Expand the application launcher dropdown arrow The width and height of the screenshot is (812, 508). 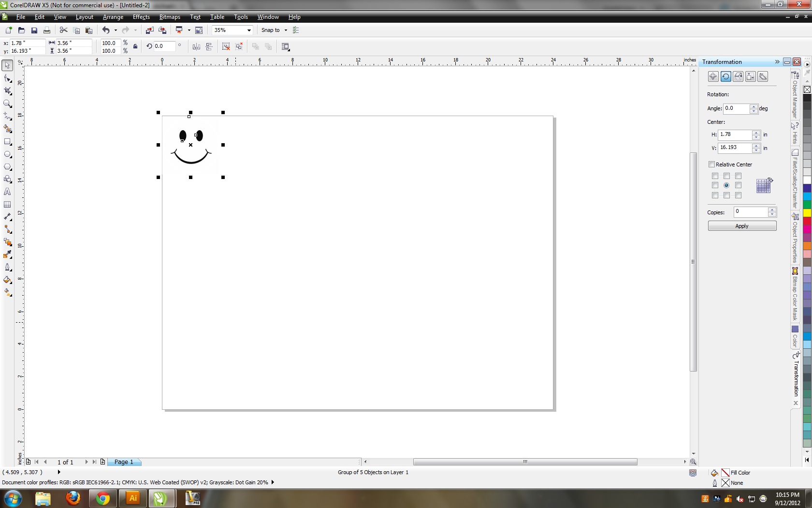coord(189,30)
